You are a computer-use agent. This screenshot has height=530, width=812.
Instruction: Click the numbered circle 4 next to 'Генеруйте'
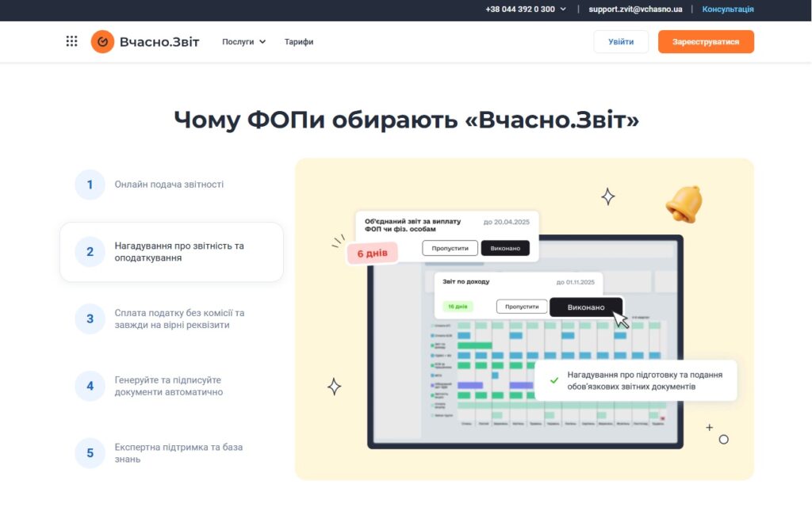(90, 386)
